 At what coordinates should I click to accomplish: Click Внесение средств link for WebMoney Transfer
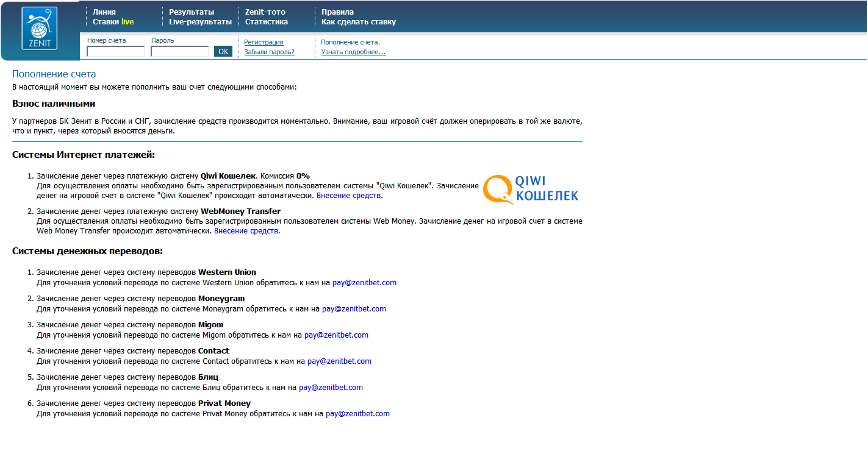tap(247, 231)
